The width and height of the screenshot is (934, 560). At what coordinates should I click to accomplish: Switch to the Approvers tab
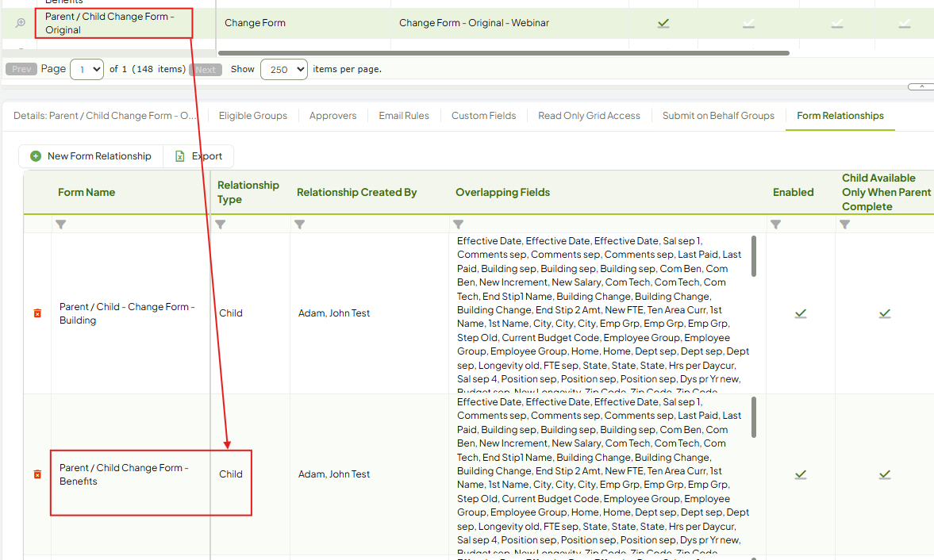pos(333,116)
